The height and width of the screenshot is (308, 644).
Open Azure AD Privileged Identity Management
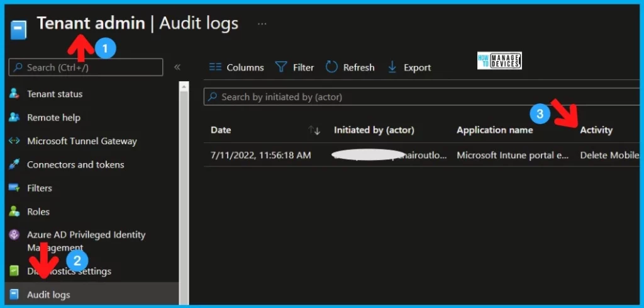point(86,241)
